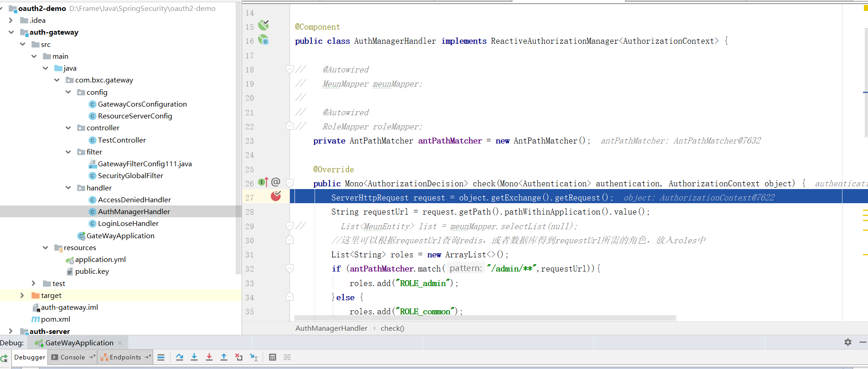
Task: Switch to the Debugger tab
Action: 30,357
